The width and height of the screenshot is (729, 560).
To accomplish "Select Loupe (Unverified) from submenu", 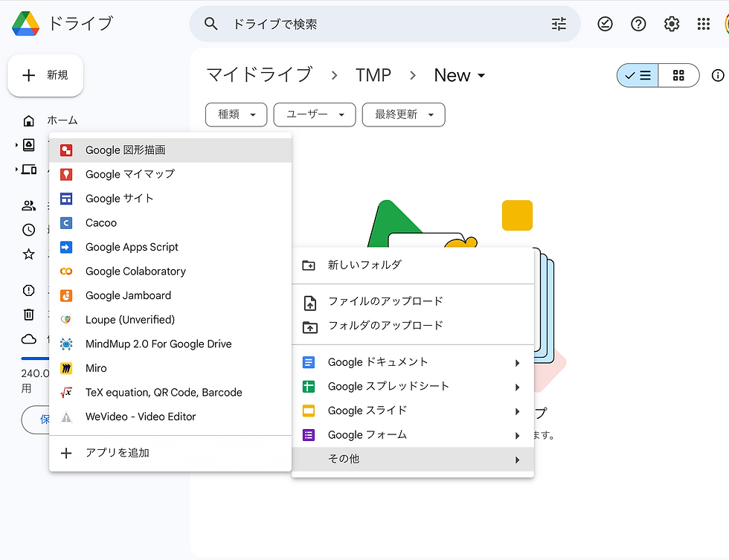I will coord(170,320).
